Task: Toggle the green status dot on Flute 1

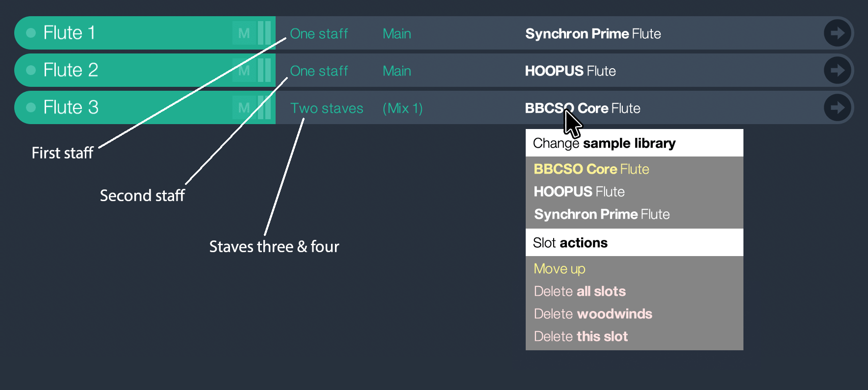Action: [x=31, y=33]
